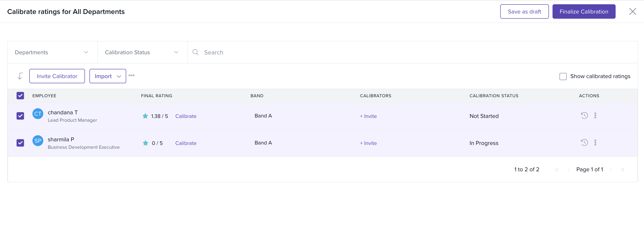The height and width of the screenshot is (248, 644).
Task: Open history icon for sharmila P
Action: point(584,142)
